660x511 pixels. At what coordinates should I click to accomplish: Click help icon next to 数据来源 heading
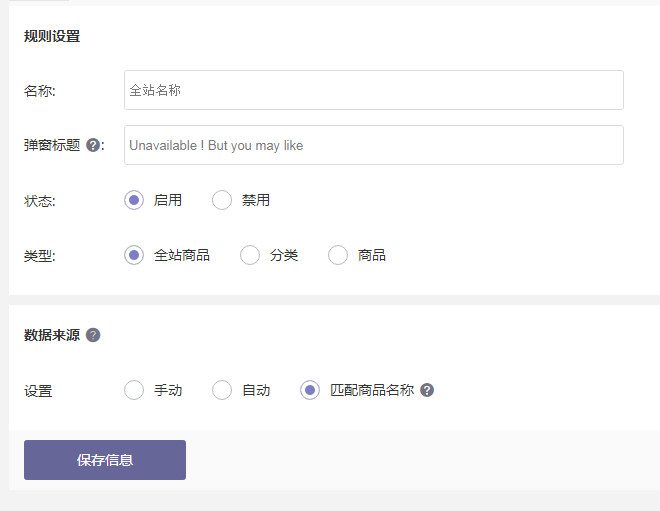pyautogui.click(x=93, y=335)
